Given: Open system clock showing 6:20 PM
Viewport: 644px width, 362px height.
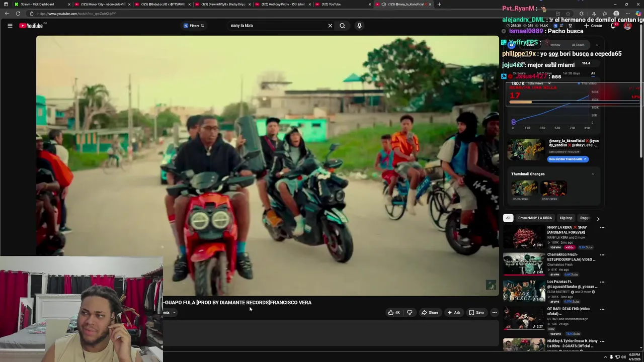Looking at the screenshot, I should (x=635, y=356).
